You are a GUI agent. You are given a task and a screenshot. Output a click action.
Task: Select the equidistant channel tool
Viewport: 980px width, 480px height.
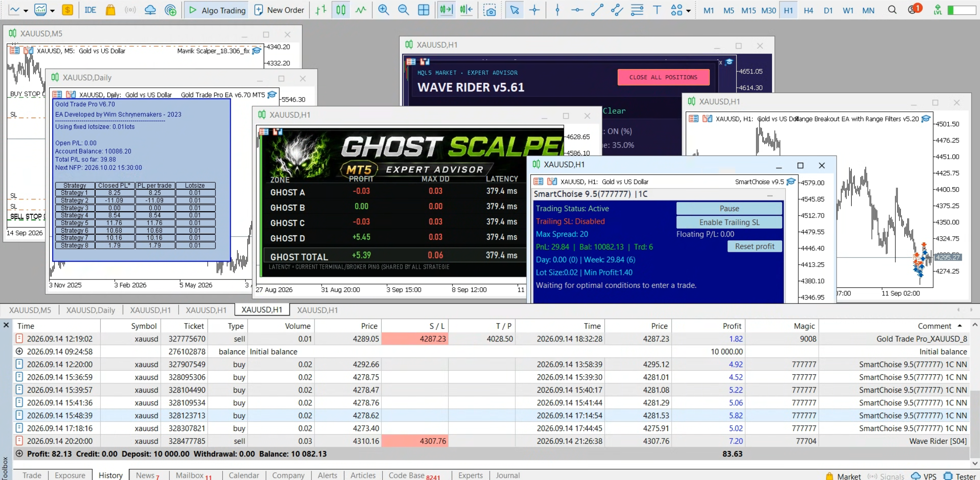[617, 10]
